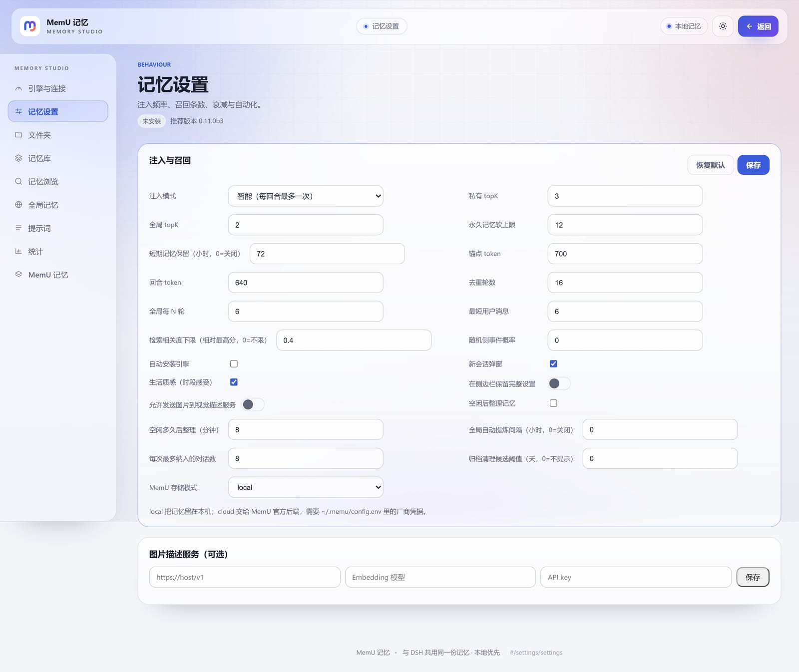Screen dimensions: 799x672
Task: Toggle 允许发送图片到视觉描述服务 switch
Action: 253,404
